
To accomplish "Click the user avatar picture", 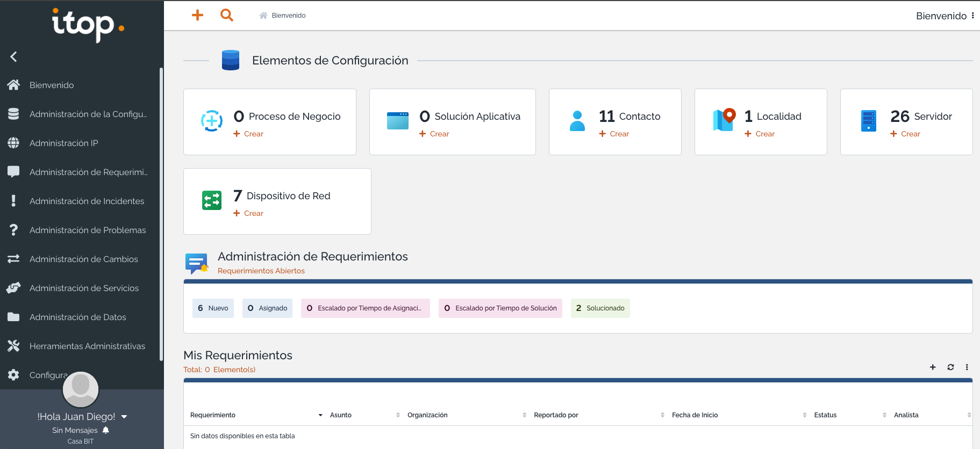I will (x=81, y=389).
